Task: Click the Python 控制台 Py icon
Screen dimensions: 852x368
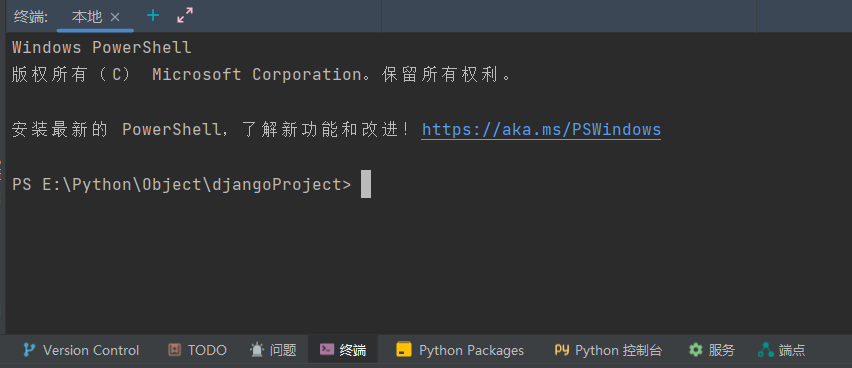Action: point(561,350)
